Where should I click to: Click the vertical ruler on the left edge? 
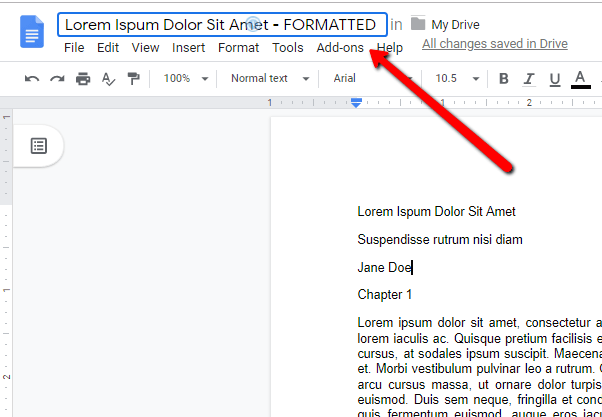click(x=6, y=263)
